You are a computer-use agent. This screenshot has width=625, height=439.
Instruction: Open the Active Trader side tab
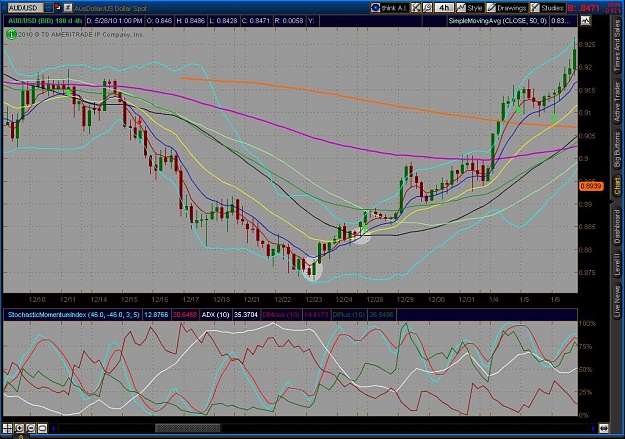coord(617,102)
